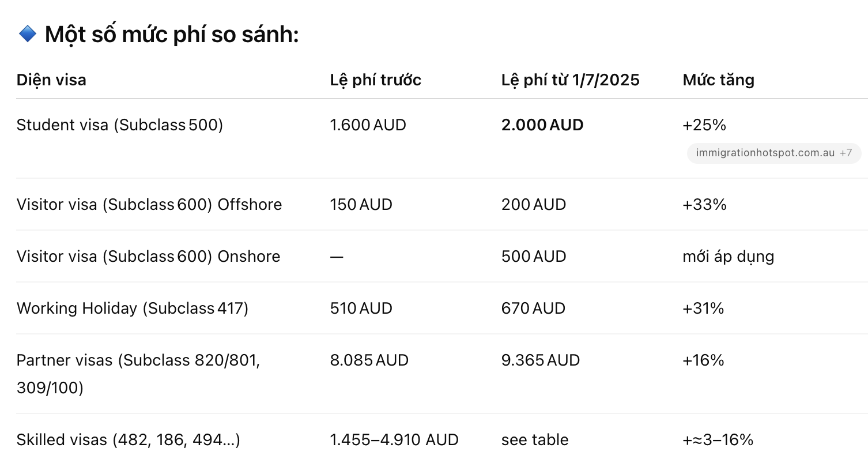
Task: Click the +25% increase cell
Action: [704, 125]
